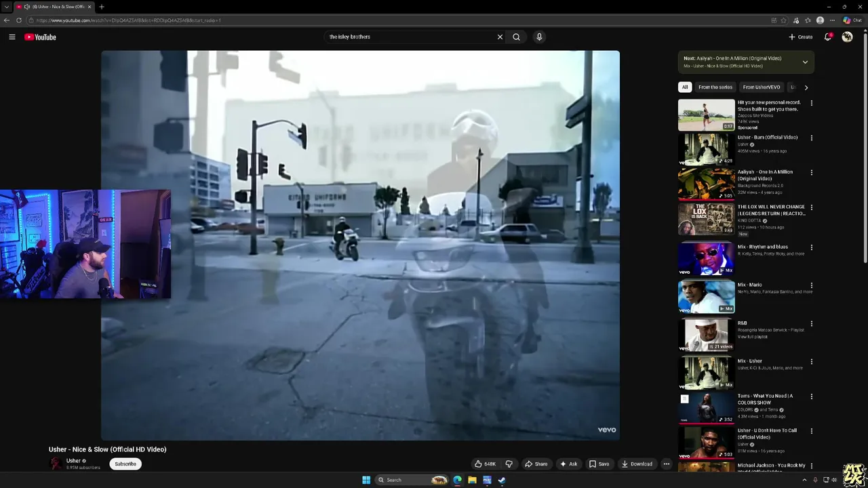Clear the search box with X

coord(500,37)
